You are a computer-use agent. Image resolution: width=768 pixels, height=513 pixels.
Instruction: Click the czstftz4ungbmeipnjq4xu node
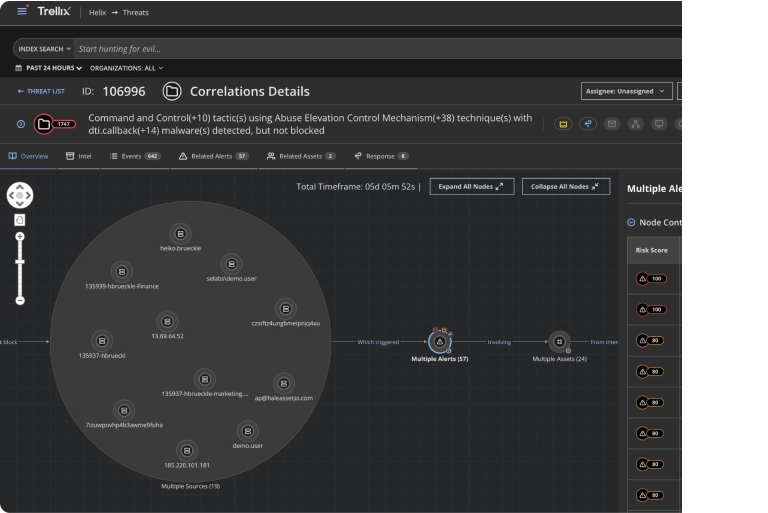pos(286,309)
